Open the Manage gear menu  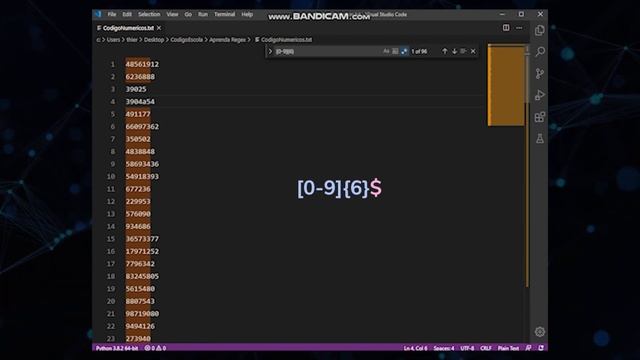pos(540,331)
